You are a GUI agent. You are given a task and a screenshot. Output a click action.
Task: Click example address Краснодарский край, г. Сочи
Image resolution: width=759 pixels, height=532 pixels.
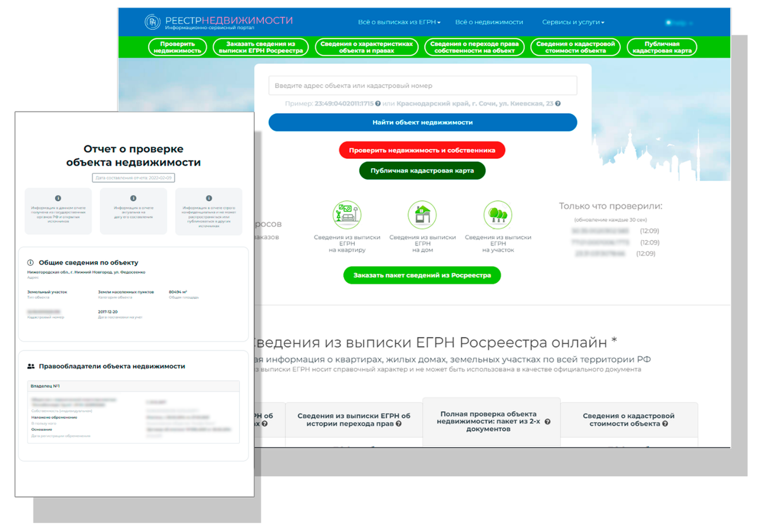[x=474, y=104]
